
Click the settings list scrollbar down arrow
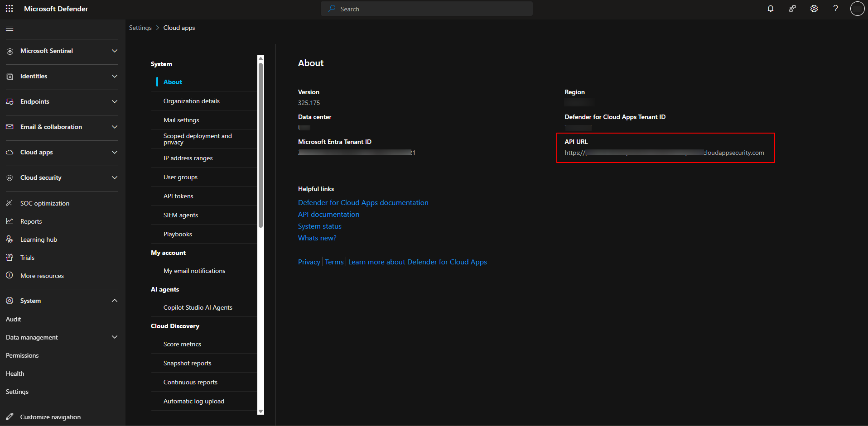[260, 411]
